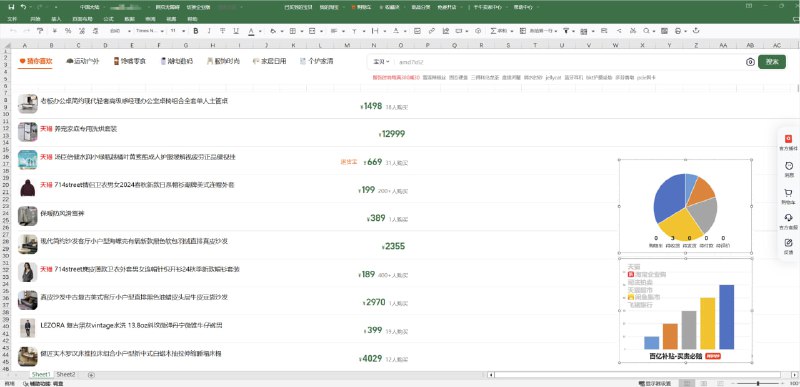Click the scissors cut icon in toolbar
Viewport: 800px width, 387px height.
[x=633, y=31]
